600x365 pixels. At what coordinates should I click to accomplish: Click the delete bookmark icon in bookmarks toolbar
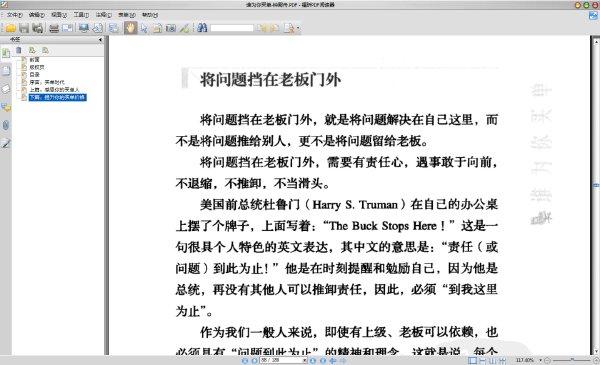pyautogui.click(x=18, y=50)
